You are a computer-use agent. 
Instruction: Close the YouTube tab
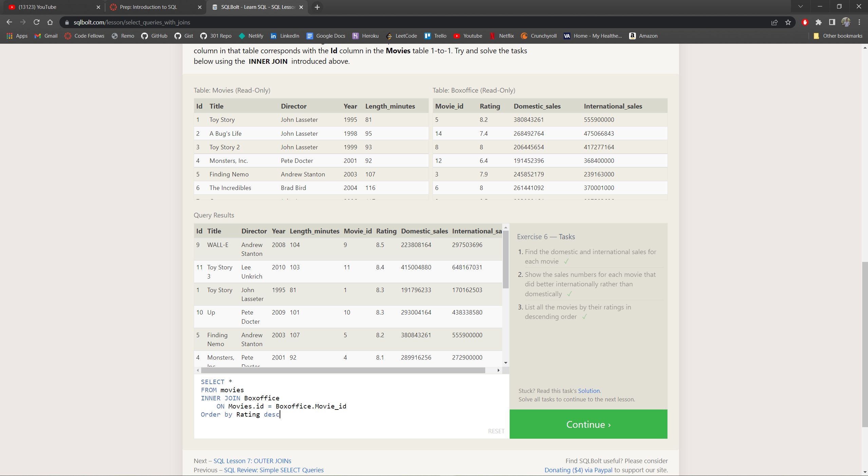[98, 7]
